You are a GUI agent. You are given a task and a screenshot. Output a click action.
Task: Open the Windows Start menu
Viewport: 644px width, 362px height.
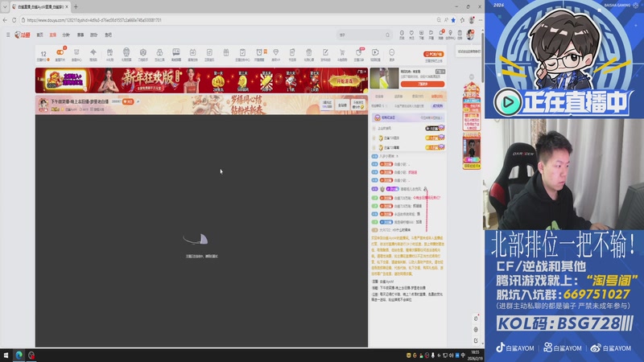tap(6, 355)
